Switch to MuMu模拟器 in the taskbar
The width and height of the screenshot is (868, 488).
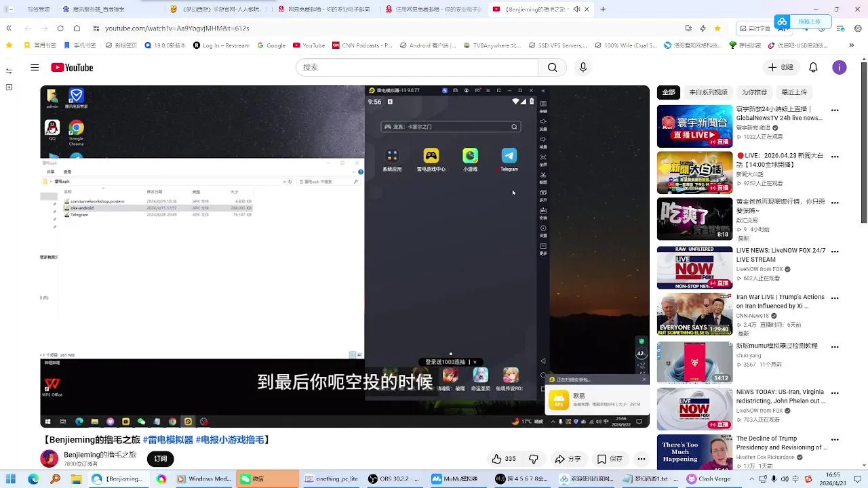coord(460,479)
